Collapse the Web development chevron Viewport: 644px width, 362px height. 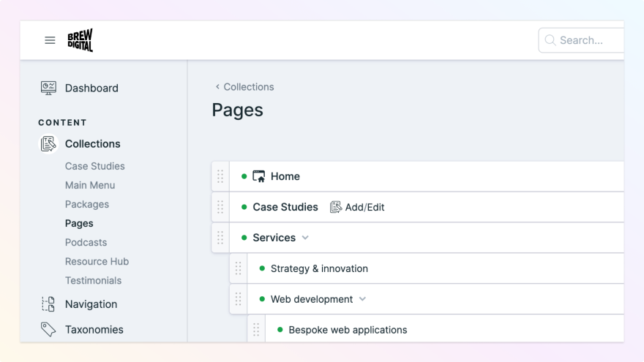click(362, 299)
